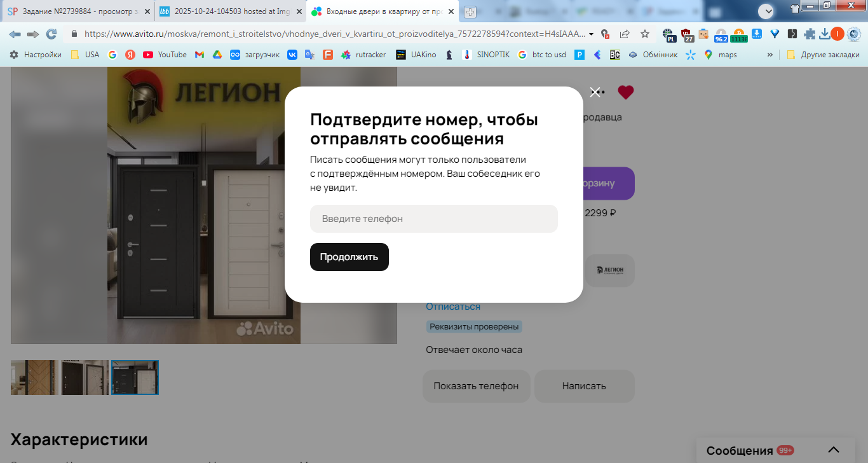This screenshot has height=463, width=868.
Task: Click the 'Введите телефон' input field
Action: (434, 219)
